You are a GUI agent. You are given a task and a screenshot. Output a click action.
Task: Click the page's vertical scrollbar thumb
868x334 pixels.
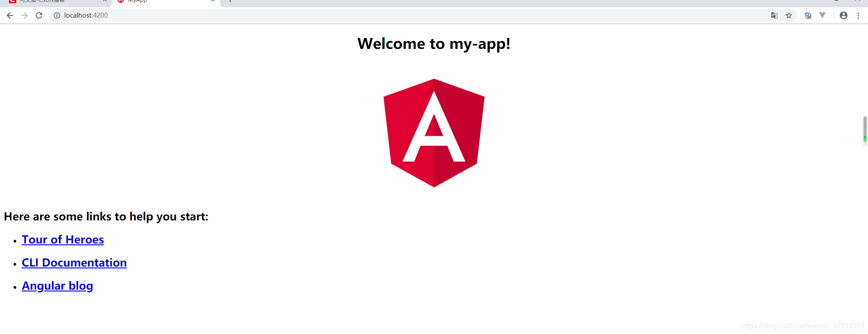coord(865,129)
